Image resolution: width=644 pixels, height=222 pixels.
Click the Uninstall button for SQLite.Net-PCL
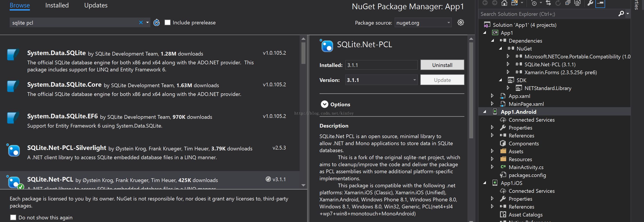[x=442, y=65]
